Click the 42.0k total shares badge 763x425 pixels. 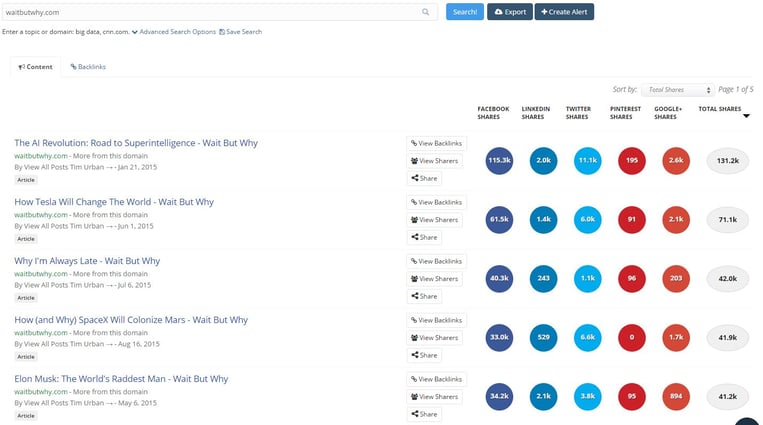[x=727, y=278]
